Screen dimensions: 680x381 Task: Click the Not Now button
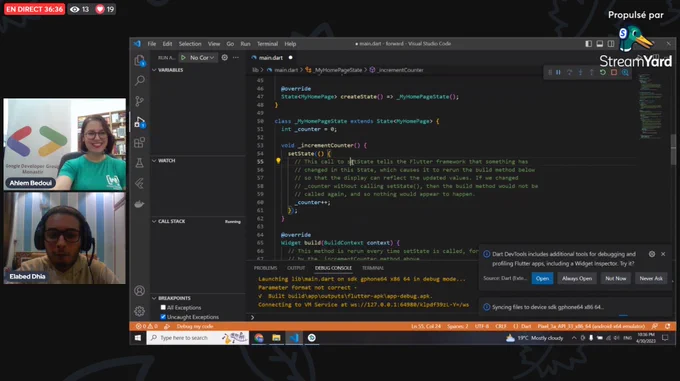616,278
